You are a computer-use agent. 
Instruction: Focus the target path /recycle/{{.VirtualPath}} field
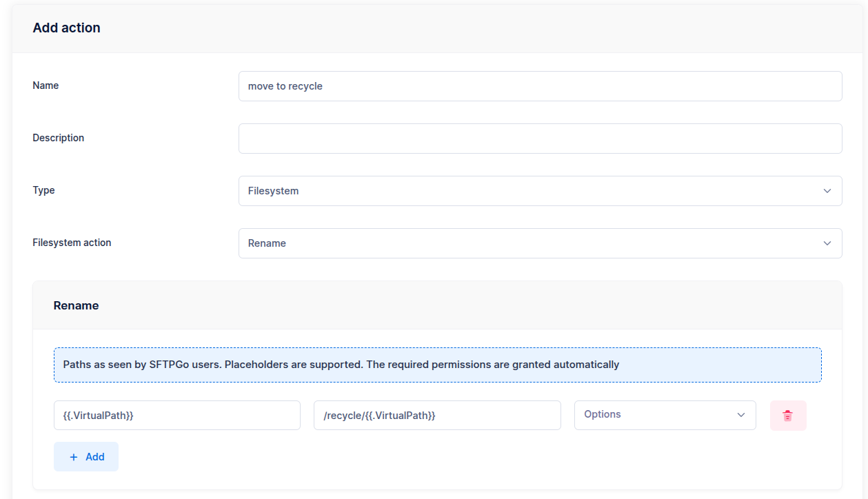[x=437, y=416]
